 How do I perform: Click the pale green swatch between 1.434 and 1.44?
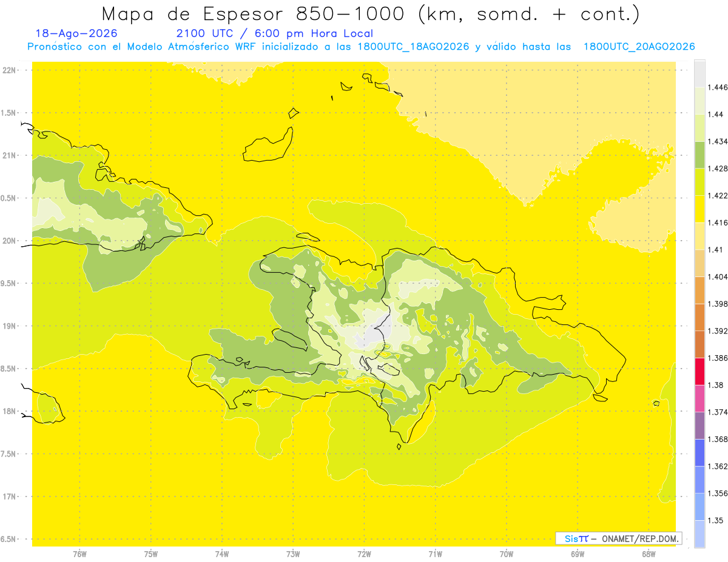(699, 128)
